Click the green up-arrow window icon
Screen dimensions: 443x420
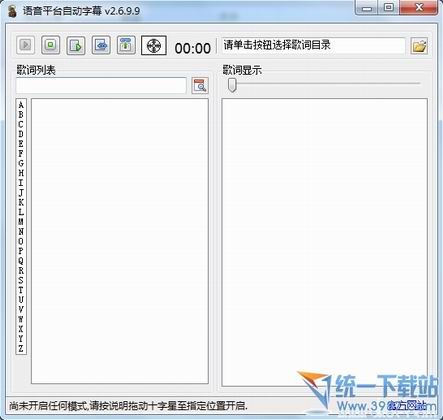pyautogui.click(x=126, y=45)
